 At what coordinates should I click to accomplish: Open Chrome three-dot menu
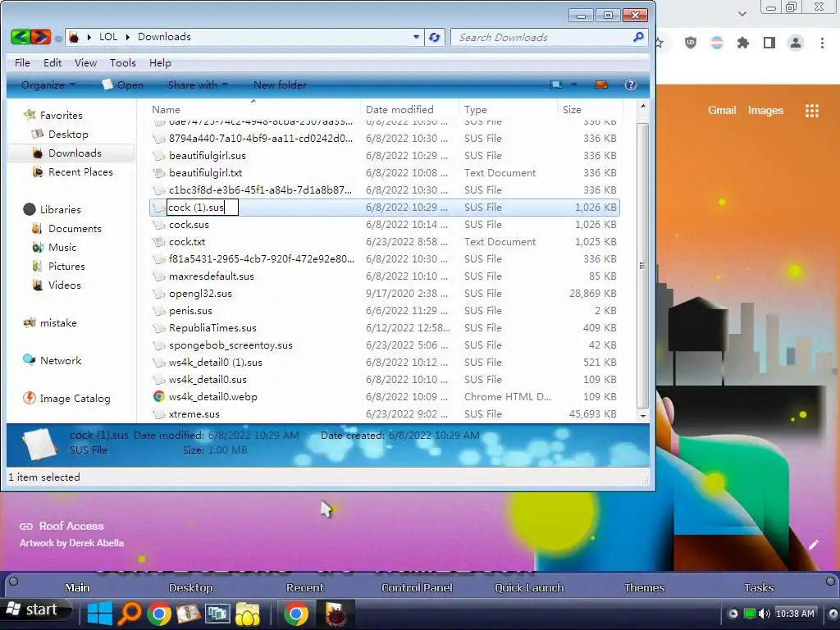click(822, 43)
